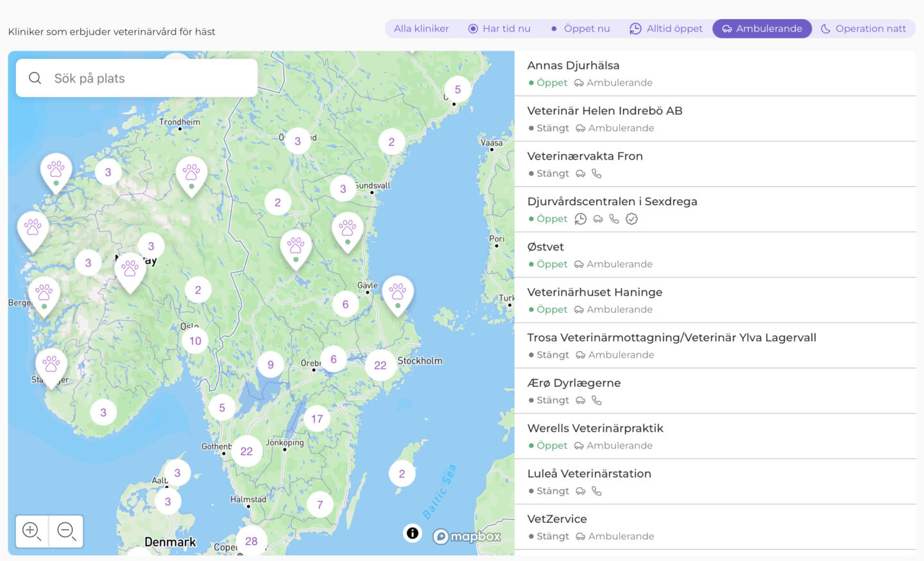Filter by Har tid nu
The width and height of the screenshot is (924, 561).
point(499,29)
